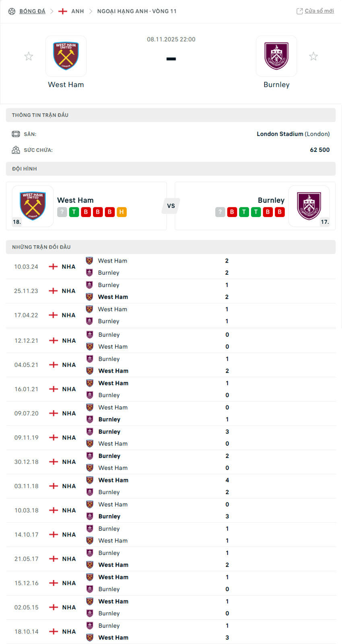Click West Ham's yellow H form badge
The width and height of the screenshot is (342, 644).
[122, 212]
